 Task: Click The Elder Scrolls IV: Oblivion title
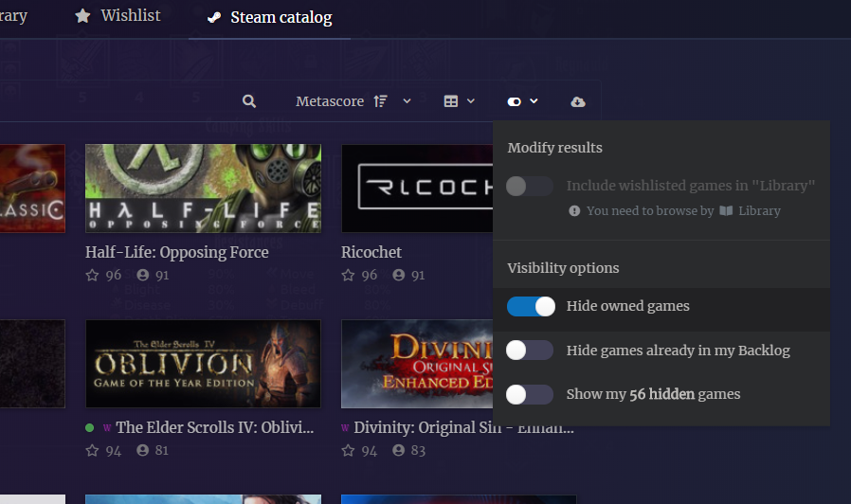215,427
